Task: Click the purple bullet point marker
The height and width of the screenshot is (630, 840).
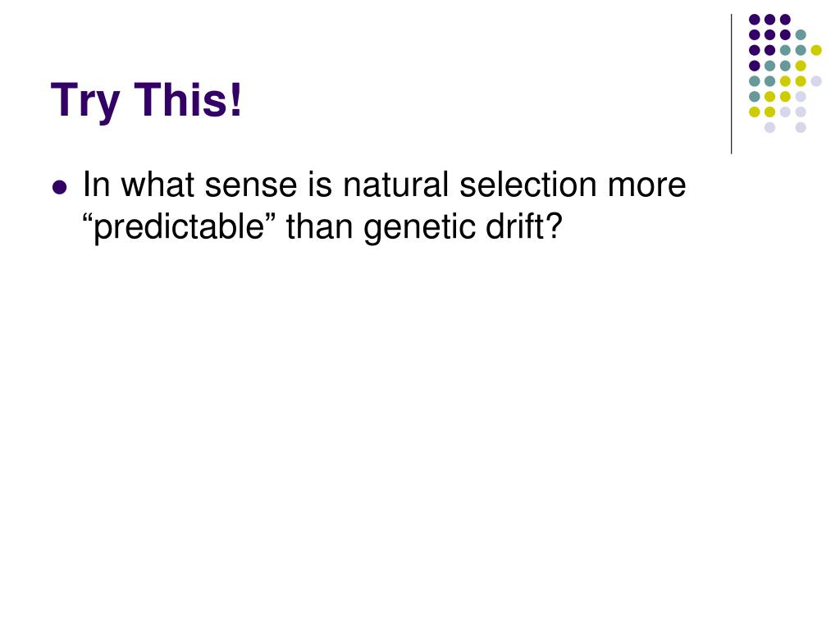Action: pyautogui.click(x=59, y=188)
